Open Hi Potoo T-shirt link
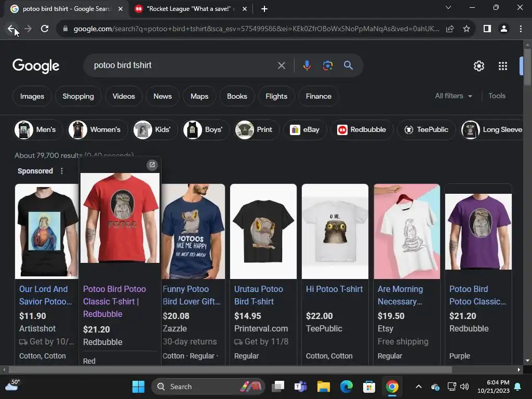This screenshot has height=399, width=532. point(334,289)
